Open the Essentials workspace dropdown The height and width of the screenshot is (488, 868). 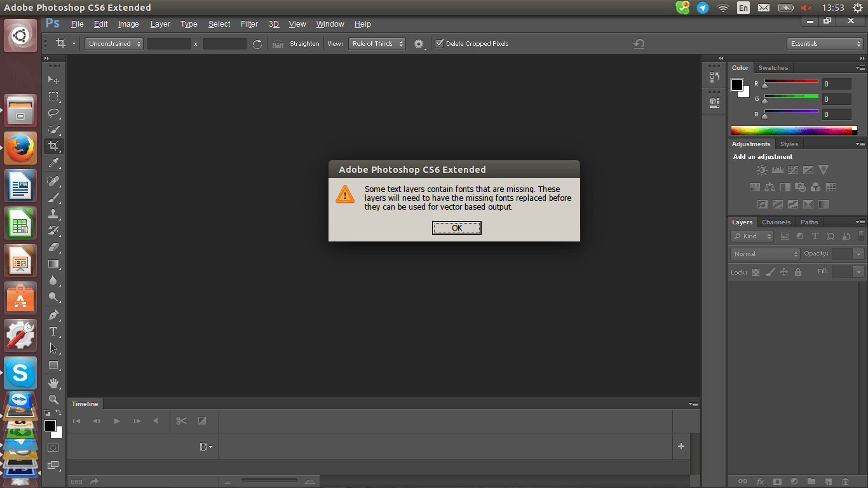[825, 44]
